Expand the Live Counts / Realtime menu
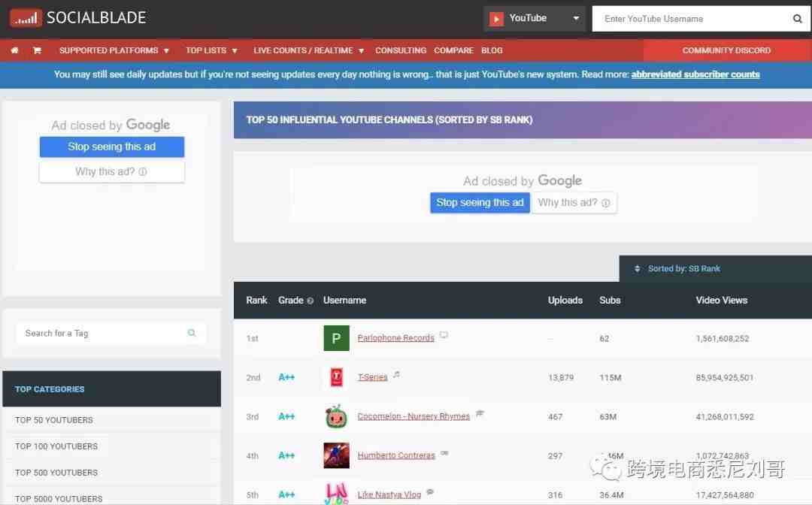Screen dimensions: 812x505 coord(309,50)
